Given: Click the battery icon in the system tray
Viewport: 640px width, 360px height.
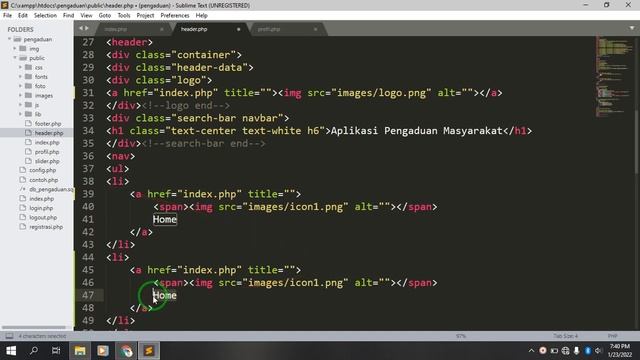Looking at the screenshot, I should point(554,351).
